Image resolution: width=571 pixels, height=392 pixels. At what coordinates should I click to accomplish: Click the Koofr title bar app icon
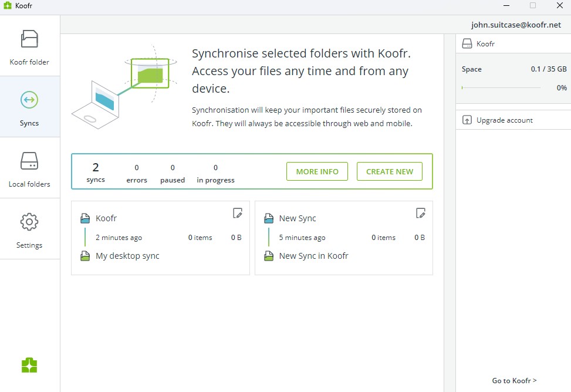(8, 5)
